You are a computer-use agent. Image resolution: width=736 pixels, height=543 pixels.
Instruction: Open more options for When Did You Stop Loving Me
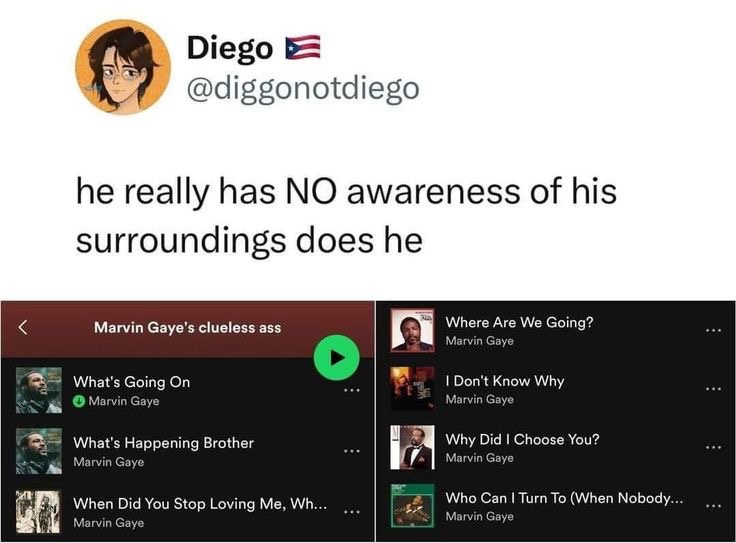(352, 512)
